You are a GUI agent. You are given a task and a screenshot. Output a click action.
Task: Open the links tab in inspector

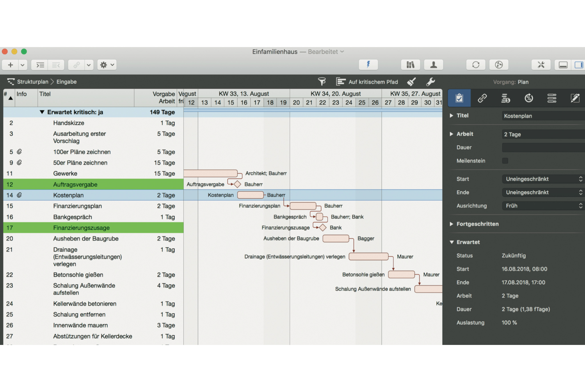482,98
